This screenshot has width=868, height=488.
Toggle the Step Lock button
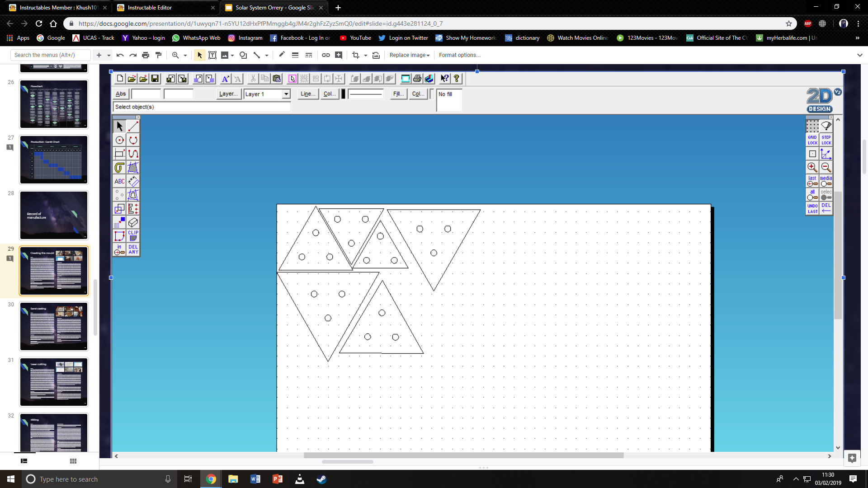coord(826,140)
